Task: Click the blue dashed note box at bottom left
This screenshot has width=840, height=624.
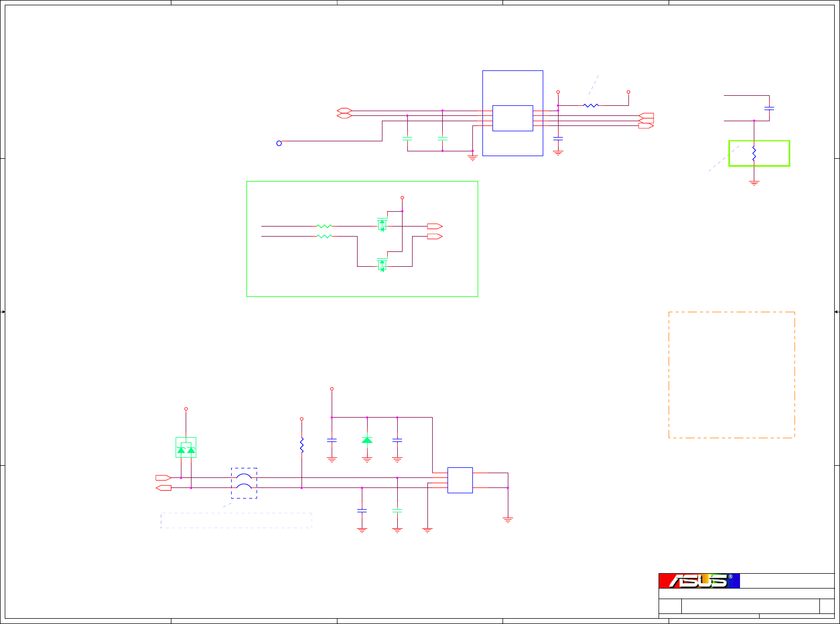Action: [x=236, y=520]
